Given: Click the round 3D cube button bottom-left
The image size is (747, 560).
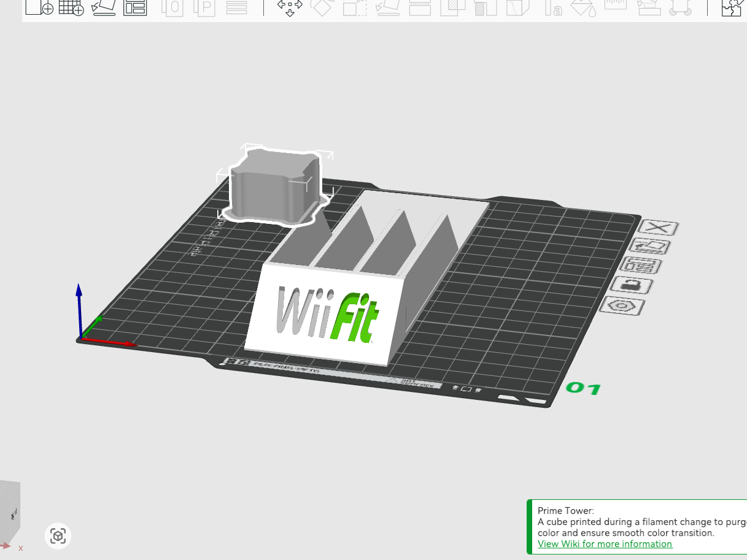Looking at the screenshot, I should (58, 536).
